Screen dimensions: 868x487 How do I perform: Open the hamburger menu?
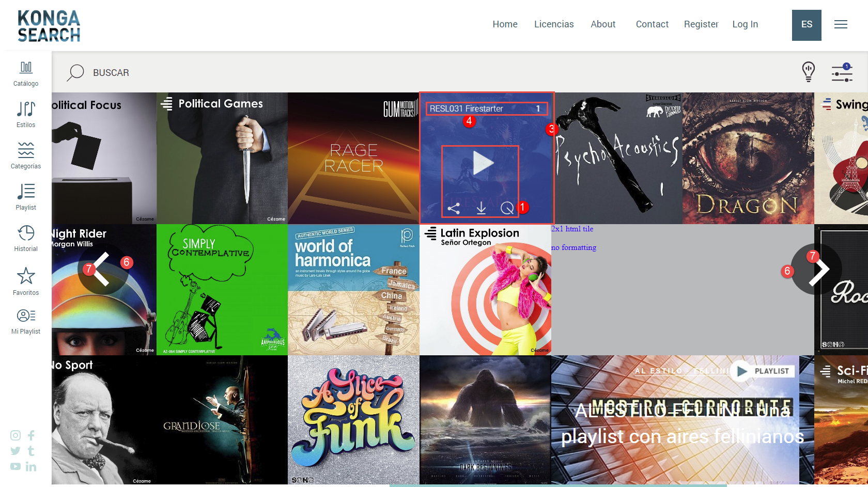tap(841, 24)
